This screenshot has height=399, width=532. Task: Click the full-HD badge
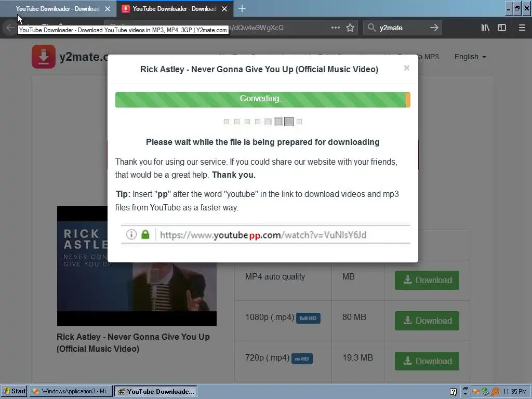point(308,318)
